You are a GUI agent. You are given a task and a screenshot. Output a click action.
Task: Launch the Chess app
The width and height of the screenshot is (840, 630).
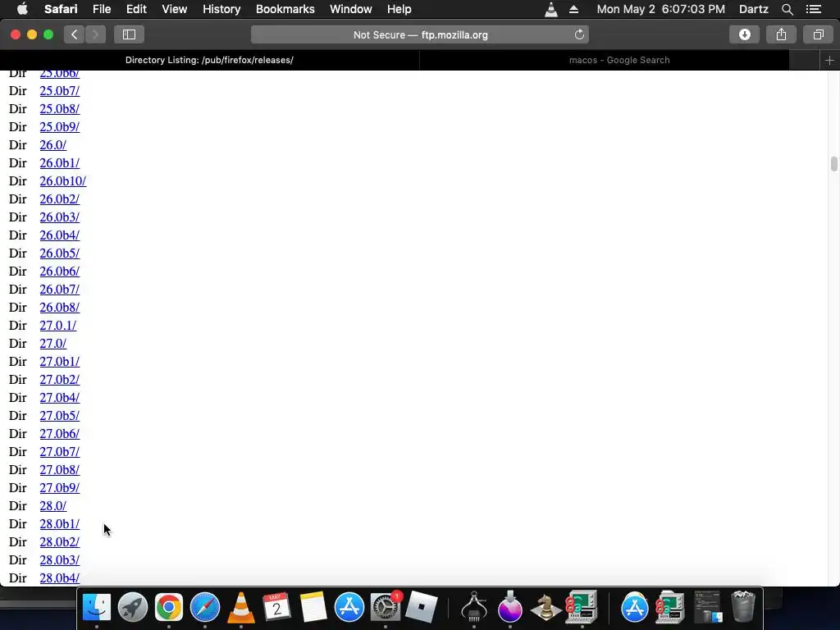tap(546, 607)
